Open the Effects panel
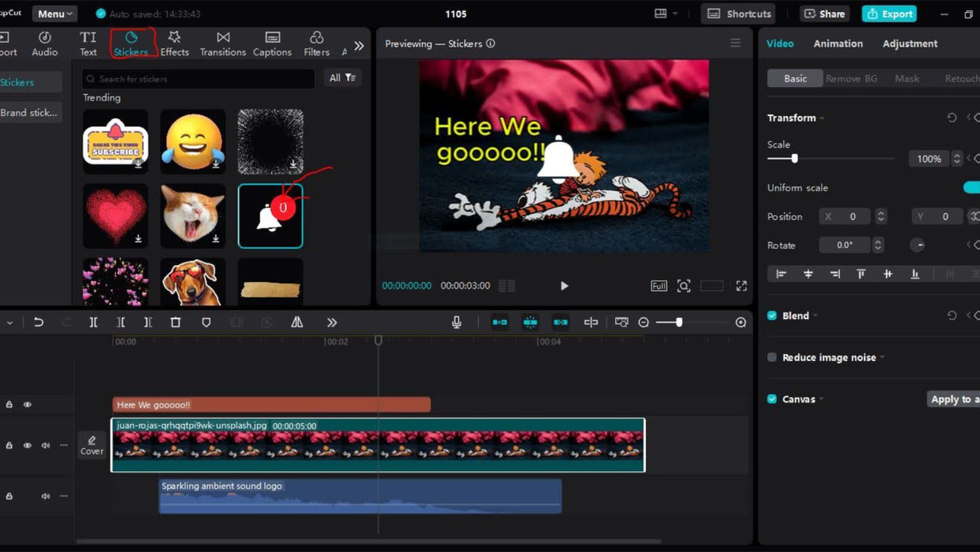 (174, 44)
